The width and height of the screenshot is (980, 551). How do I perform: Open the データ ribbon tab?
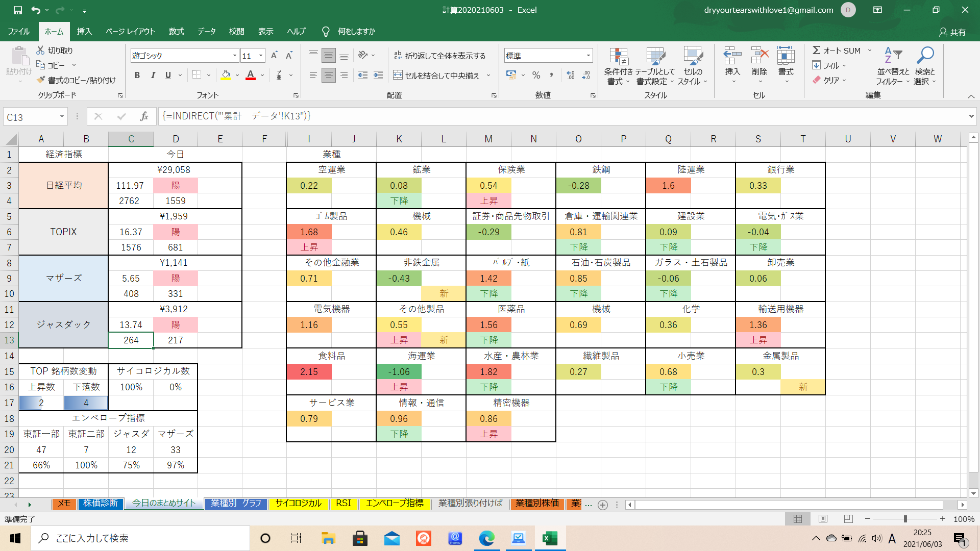206,31
